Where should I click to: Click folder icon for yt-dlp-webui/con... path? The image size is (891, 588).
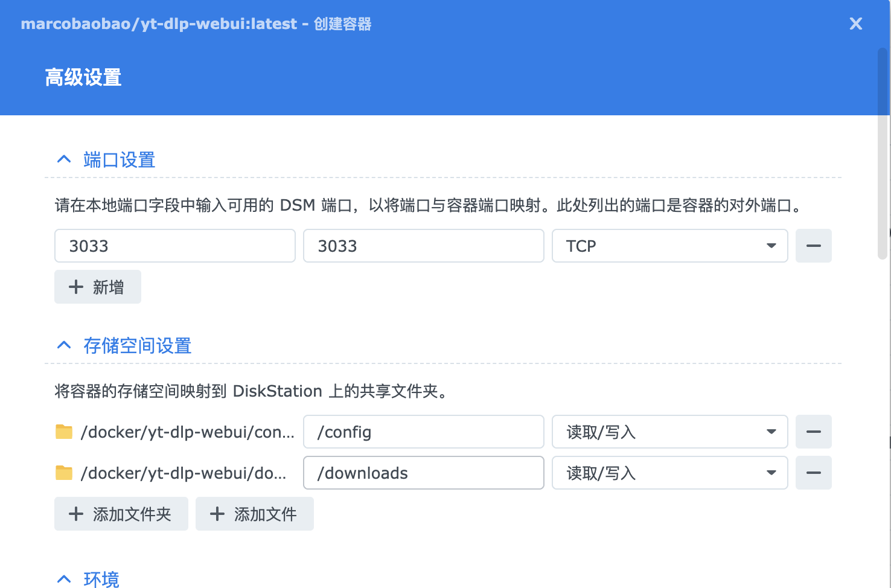pyautogui.click(x=64, y=432)
